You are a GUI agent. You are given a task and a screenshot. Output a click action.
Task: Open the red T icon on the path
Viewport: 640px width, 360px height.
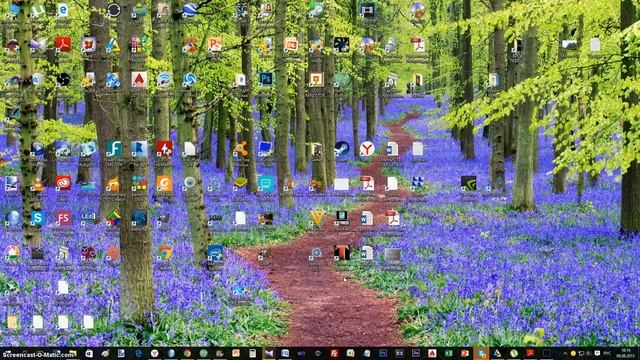tap(342, 253)
